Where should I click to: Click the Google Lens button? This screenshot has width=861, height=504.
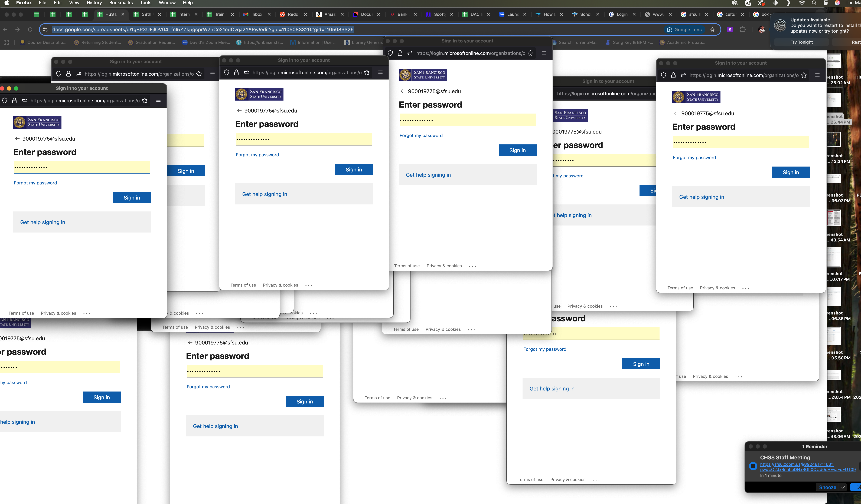tap(685, 30)
